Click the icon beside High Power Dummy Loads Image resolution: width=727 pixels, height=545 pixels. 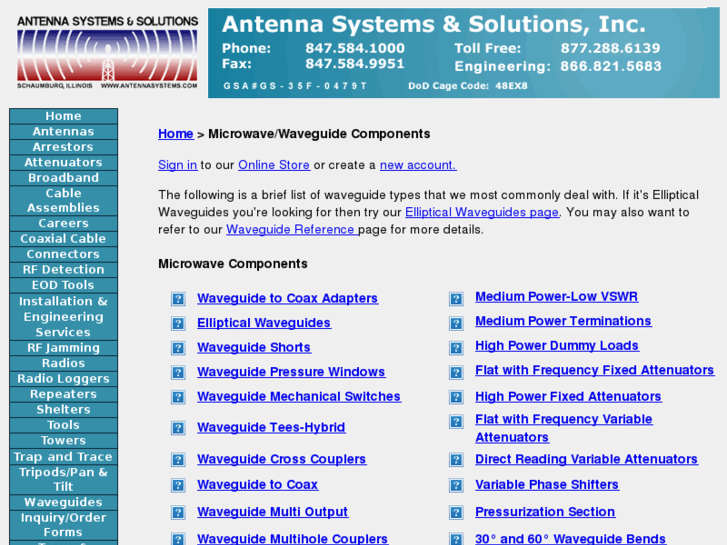(x=456, y=348)
